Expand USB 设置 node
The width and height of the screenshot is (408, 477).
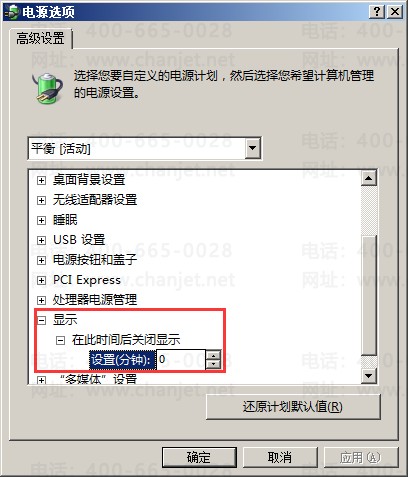41,240
